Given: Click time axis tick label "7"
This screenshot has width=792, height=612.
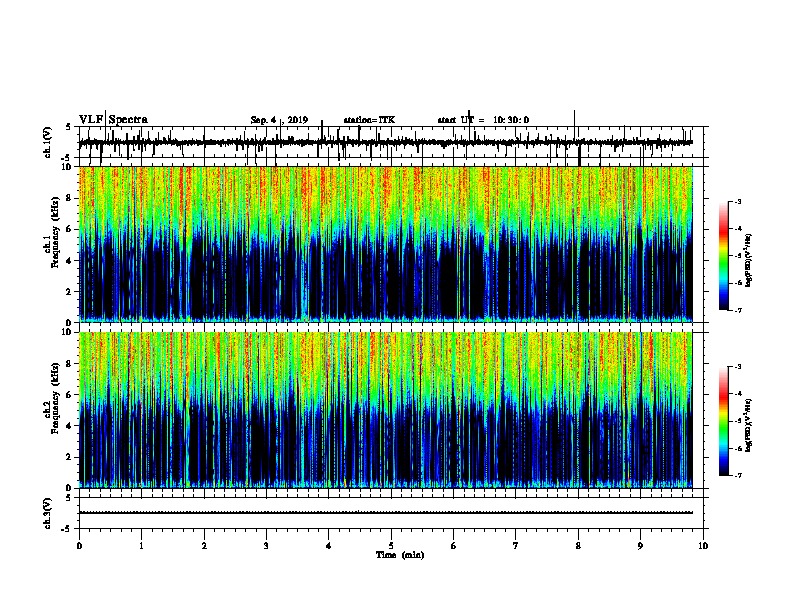Looking at the screenshot, I should point(516,546).
